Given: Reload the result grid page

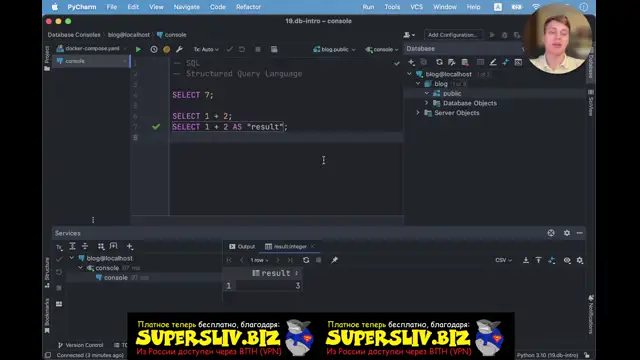Looking at the screenshot, I should click(306, 260).
